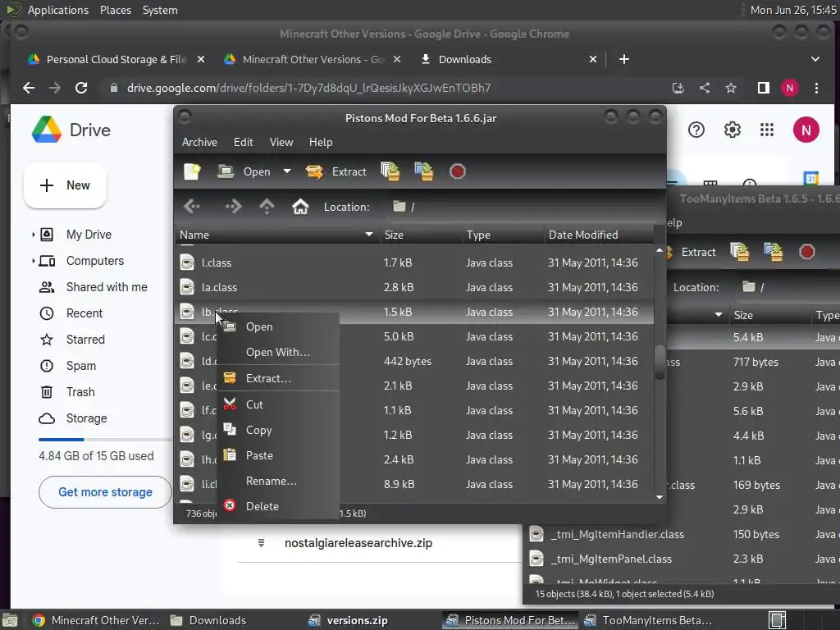This screenshot has height=630, width=840.
Task: Go forward with the archive forward arrow
Action: (233, 206)
